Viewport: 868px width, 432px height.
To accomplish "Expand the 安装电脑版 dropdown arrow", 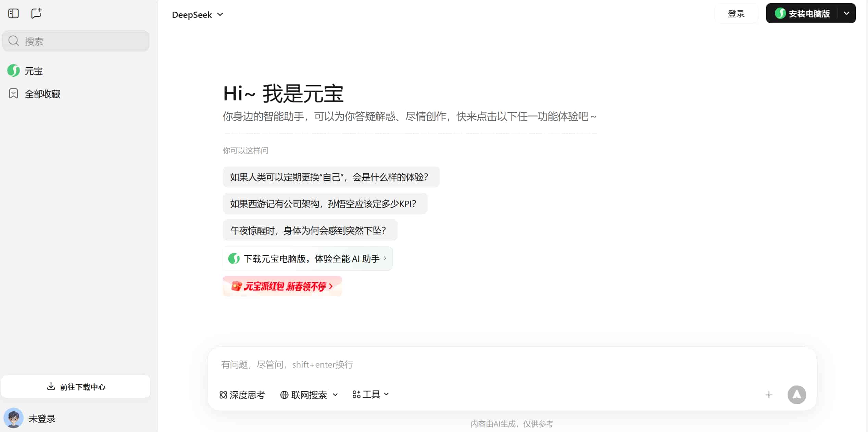I will pos(846,13).
